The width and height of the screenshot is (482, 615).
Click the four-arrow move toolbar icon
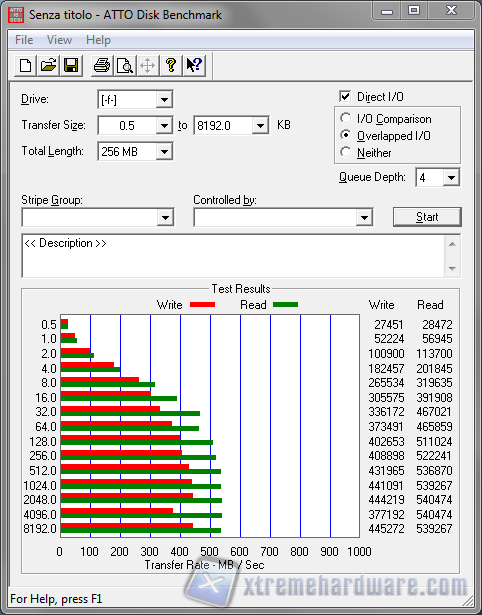click(x=147, y=65)
